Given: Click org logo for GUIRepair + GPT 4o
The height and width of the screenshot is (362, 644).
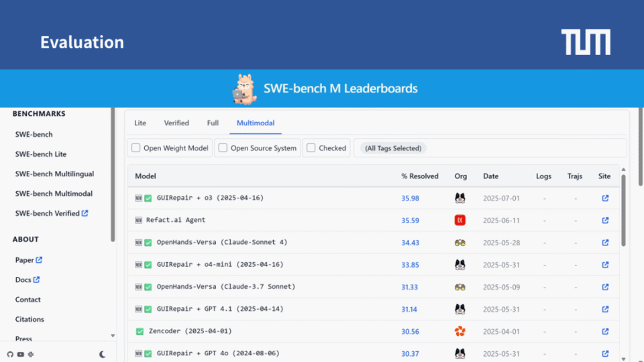Looking at the screenshot, I should 460,353.
